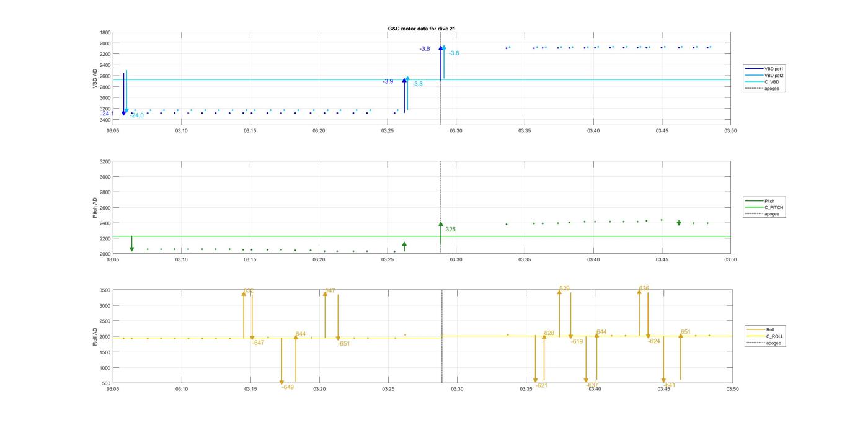Viewport: 868px width, 430px height.
Task: Click the '1500' tick on Roll axis
Action: click(105, 352)
